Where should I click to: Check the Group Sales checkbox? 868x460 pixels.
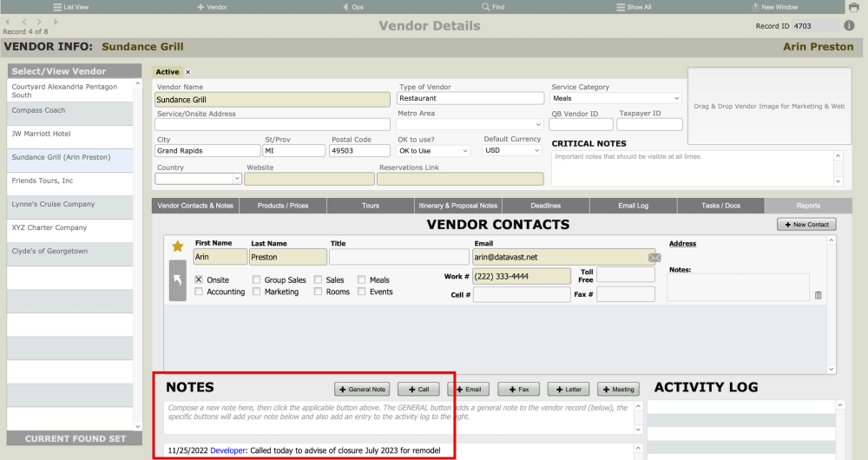pyautogui.click(x=256, y=279)
